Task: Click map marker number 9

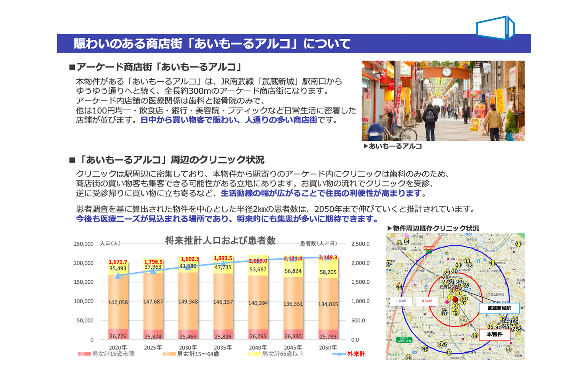Action: click(x=456, y=313)
